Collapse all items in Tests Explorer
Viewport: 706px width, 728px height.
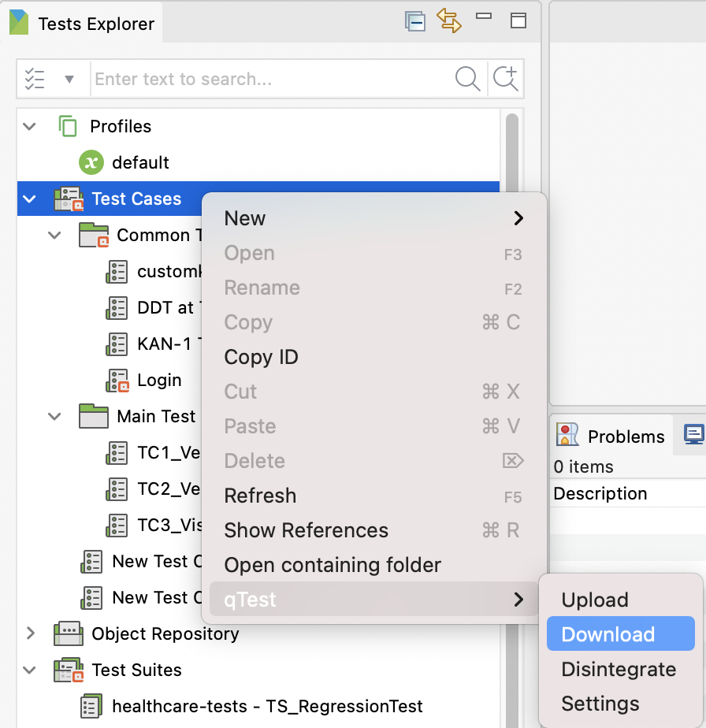pos(415,22)
